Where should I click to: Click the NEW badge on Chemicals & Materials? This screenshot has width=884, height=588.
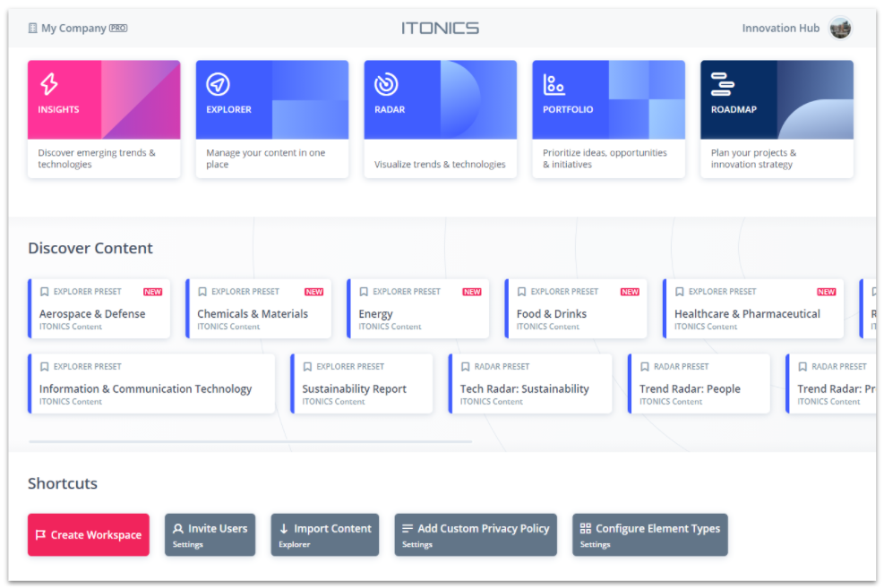click(x=314, y=292)
